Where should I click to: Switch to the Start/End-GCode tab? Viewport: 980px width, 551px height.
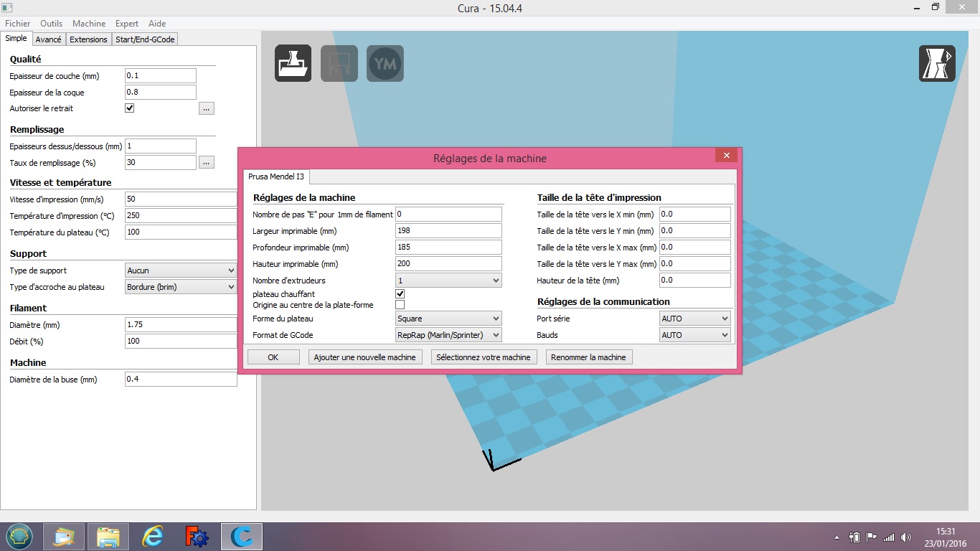[x=145, y=39]
